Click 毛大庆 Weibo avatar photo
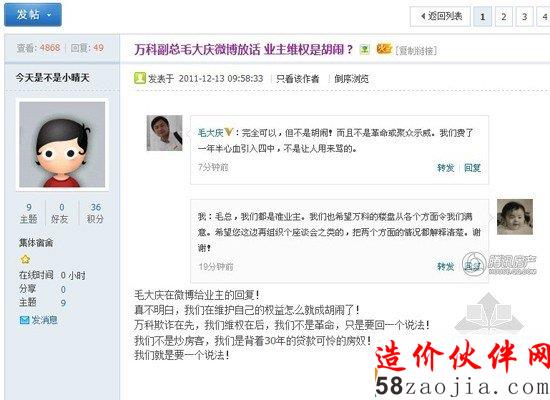550x400 pixels. [x=164, y=133]
